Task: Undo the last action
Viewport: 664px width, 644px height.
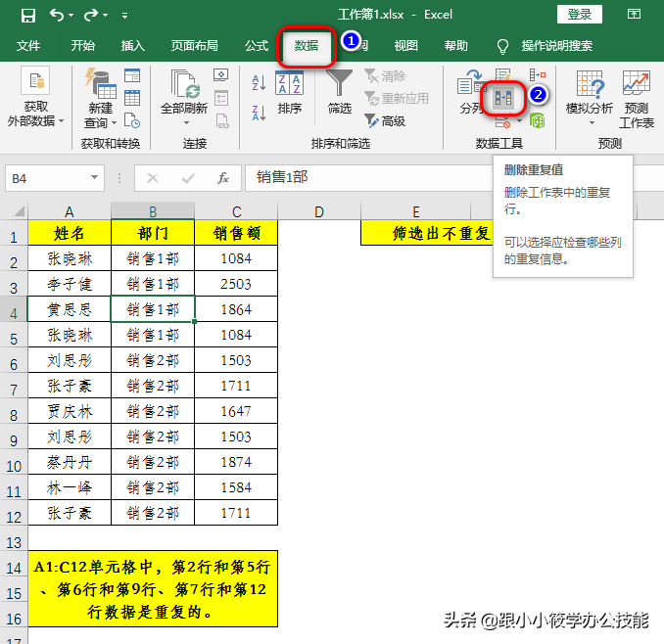Action: [57, 16]
